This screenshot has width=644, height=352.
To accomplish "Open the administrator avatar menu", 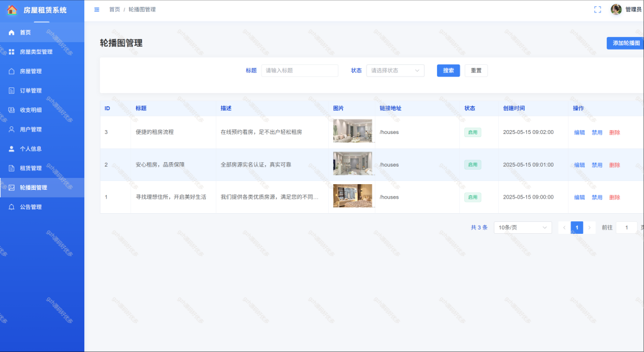I will [616, 9].
